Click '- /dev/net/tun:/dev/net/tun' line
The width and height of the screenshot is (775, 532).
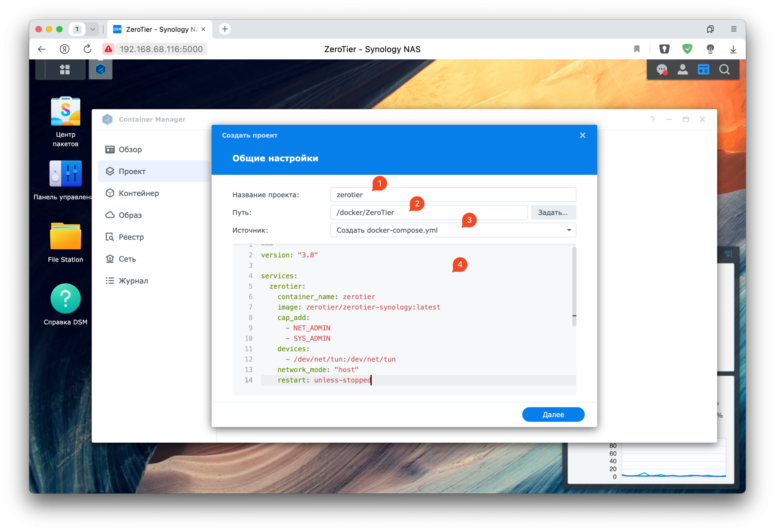(341, 359)
